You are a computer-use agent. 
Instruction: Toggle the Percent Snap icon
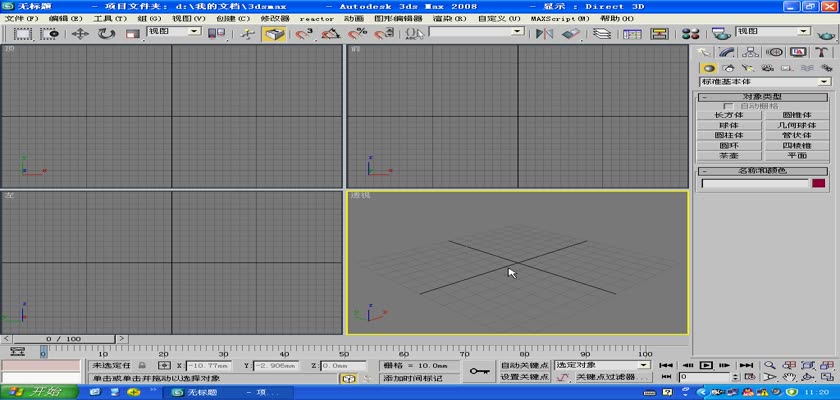pyautogui.click(x=357, y=34)
